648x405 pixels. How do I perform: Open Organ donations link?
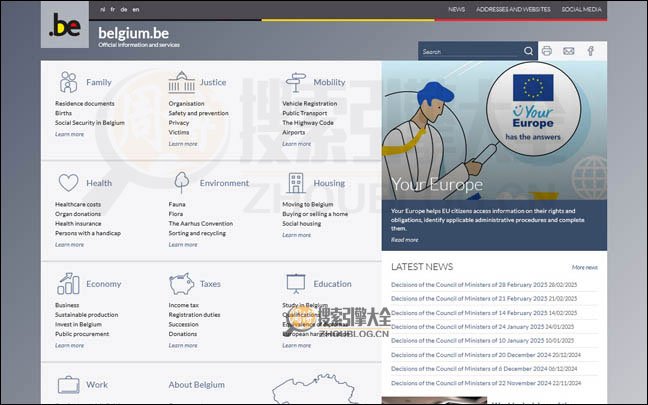pyautogui.click(x=78, y=214)
